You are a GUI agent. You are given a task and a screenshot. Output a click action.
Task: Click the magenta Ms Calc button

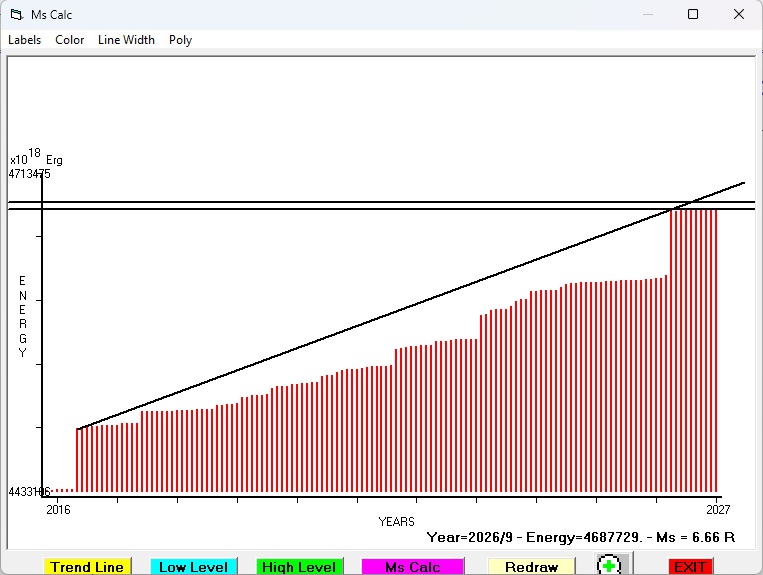[413, 567]
